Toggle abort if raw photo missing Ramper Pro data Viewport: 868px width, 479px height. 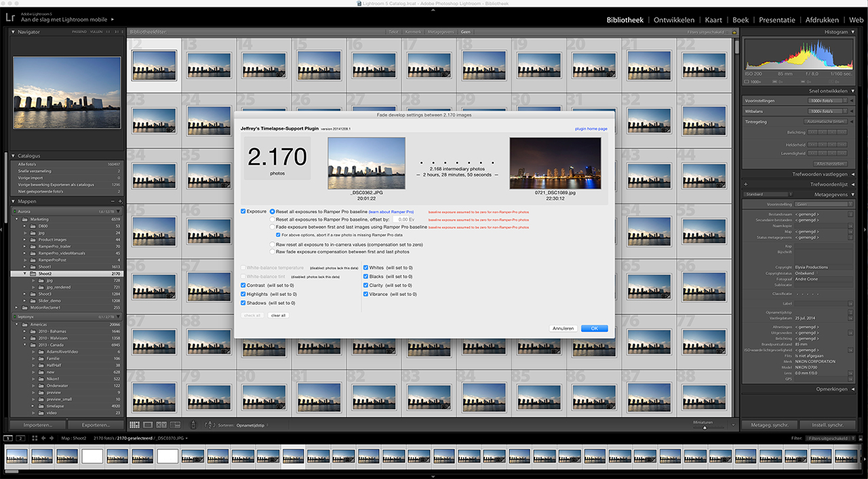click(277, 234)
